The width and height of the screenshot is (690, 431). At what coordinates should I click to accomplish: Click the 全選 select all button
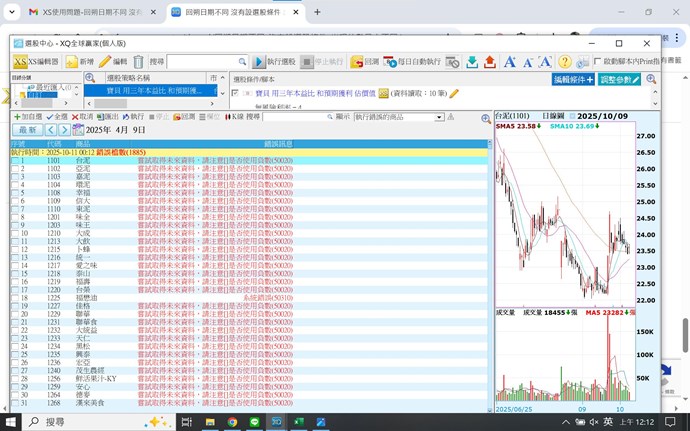click(58, 117)
